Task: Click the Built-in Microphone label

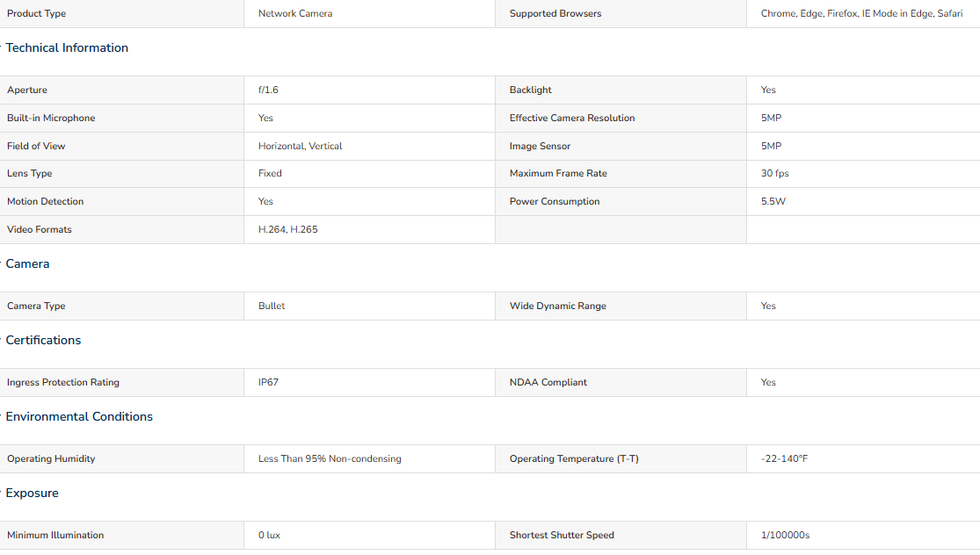Action: 51,118
